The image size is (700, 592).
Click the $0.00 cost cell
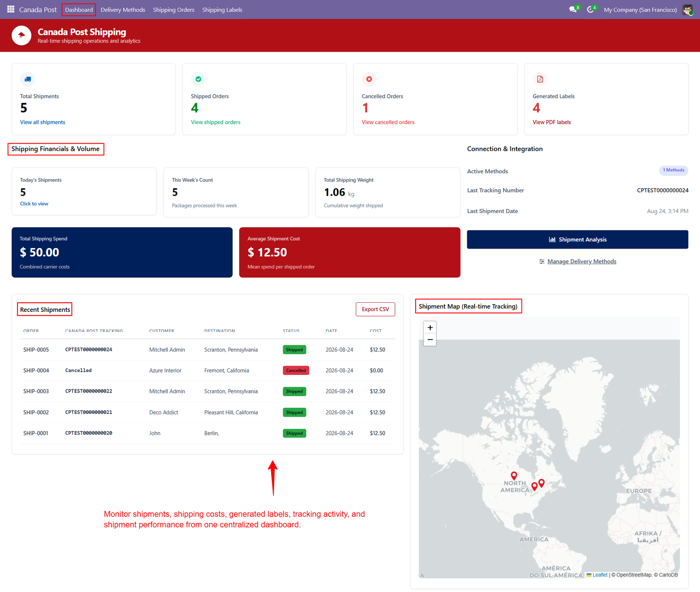click(x=376, y=371)
